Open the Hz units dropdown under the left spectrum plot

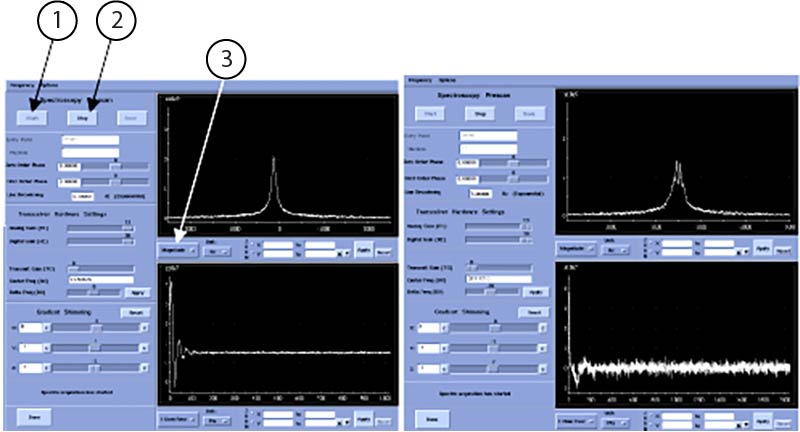pyautogui.click(x=215, y=252)
